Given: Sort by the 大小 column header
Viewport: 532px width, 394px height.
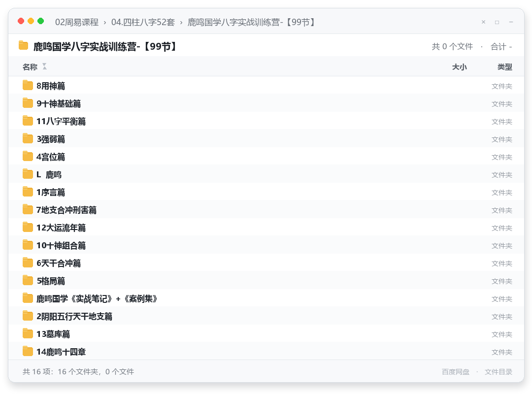Looking at the screenshot, I should [460, 67].
